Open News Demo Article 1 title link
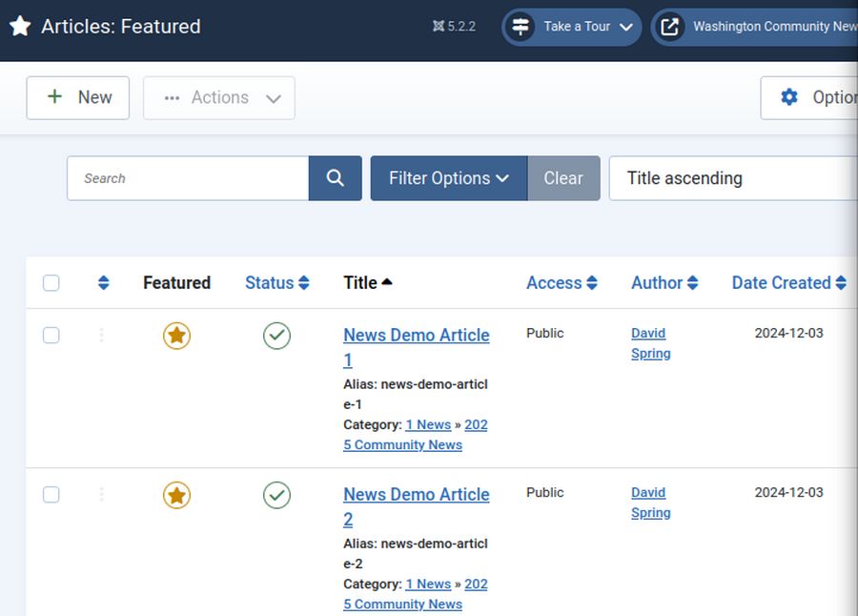This screenshot has width=858, height=616. pyautogui.click(x=416, y=336)
